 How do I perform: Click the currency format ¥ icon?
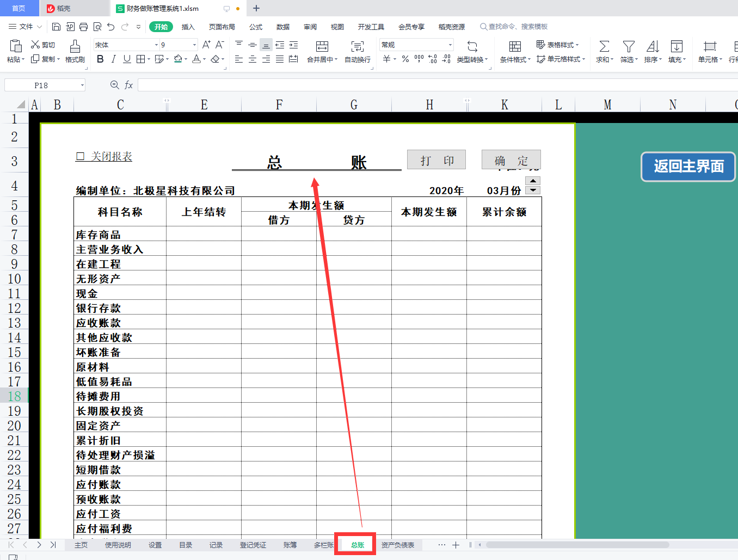[x=386, y=59]
